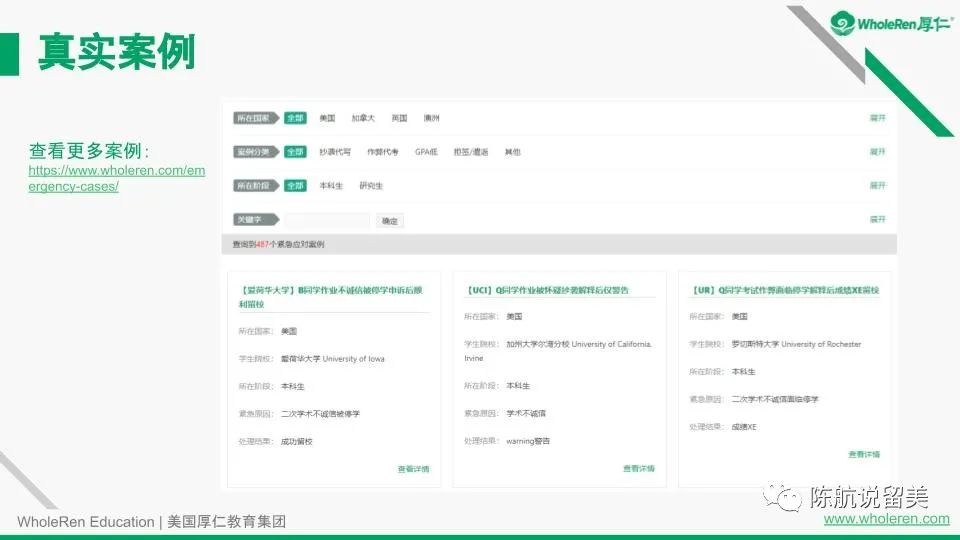The height and width of the screenshot is (540, 960).
Task: Filter cases by 美国
Action: coord(327,118)
